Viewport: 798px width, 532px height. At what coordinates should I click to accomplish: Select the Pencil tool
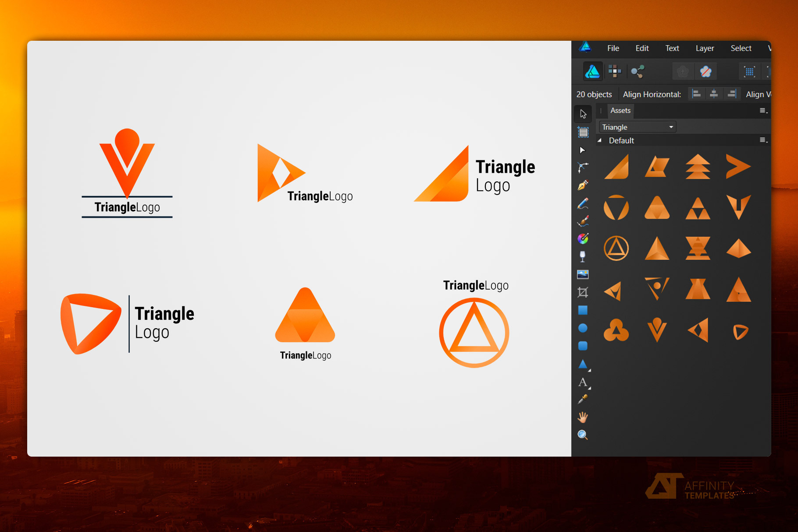coord(583,204)
